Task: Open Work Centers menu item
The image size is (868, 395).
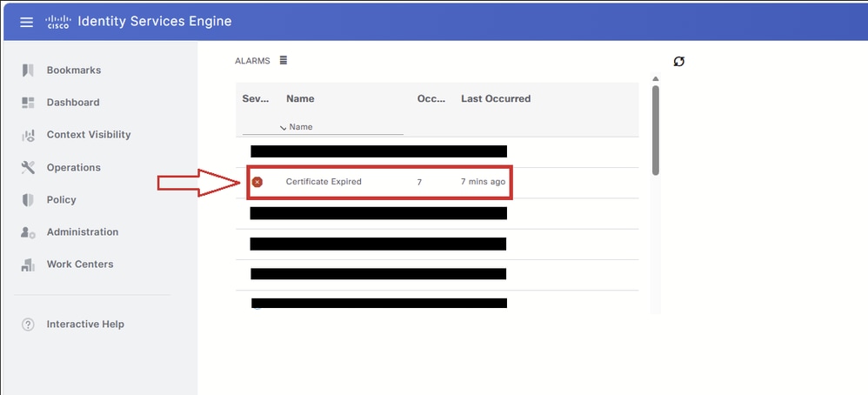Action: tap(80, 264)
